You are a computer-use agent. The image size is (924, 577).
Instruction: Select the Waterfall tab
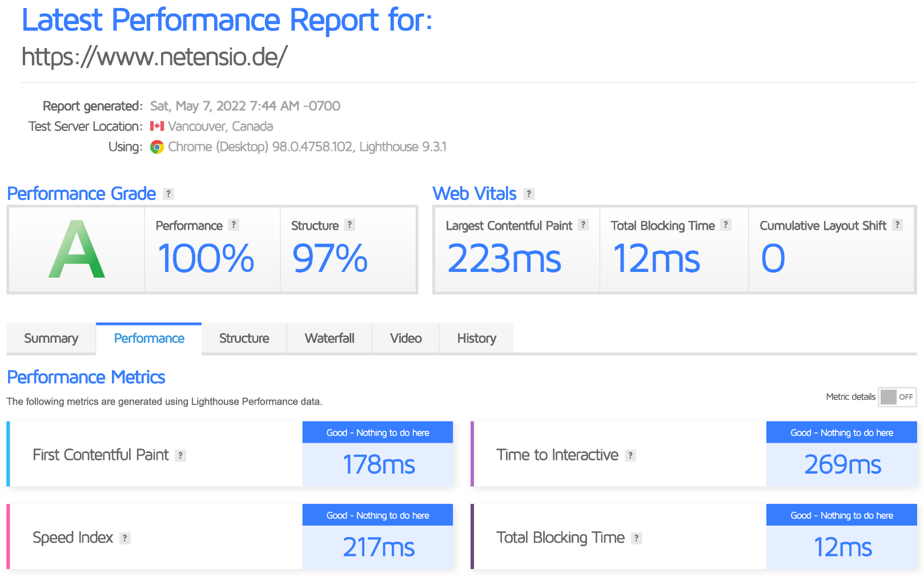[x=330, y=338]
